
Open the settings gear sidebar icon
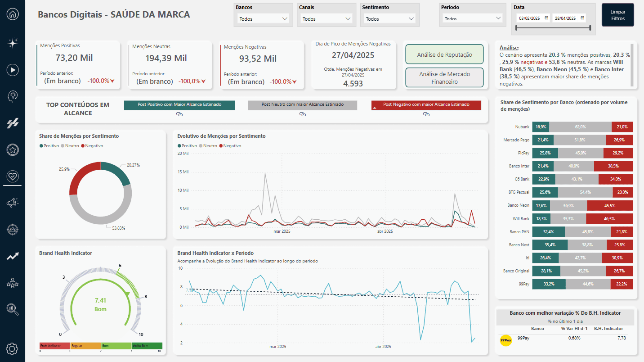(x=12, y=348)
